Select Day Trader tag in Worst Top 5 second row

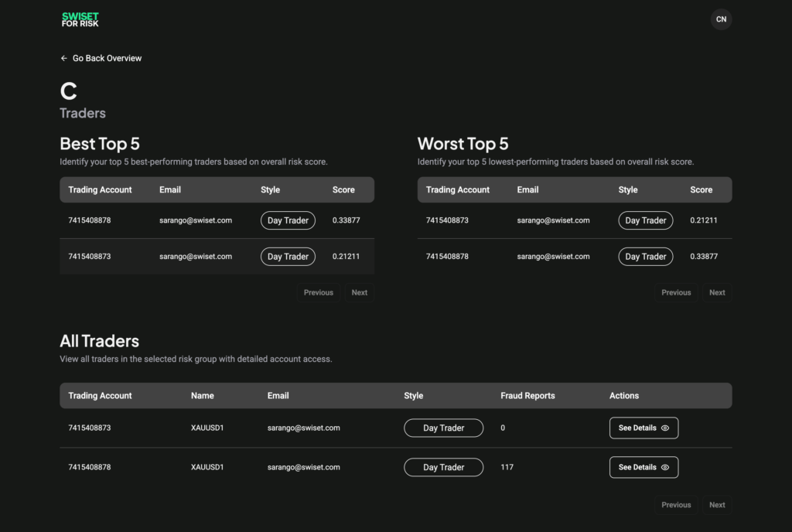click(645, 257)
